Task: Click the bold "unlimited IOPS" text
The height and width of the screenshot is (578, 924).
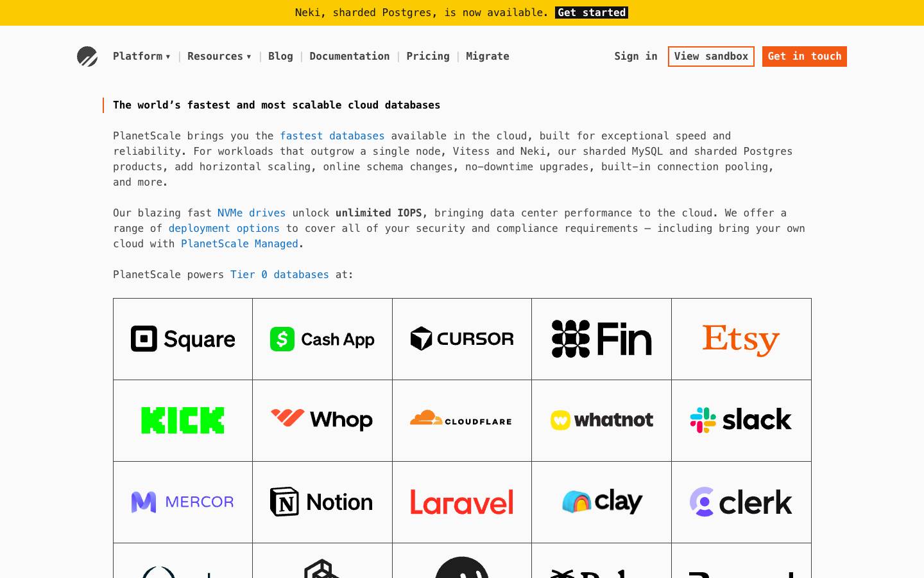Action: pyautogui.click(x=379, y=213)
